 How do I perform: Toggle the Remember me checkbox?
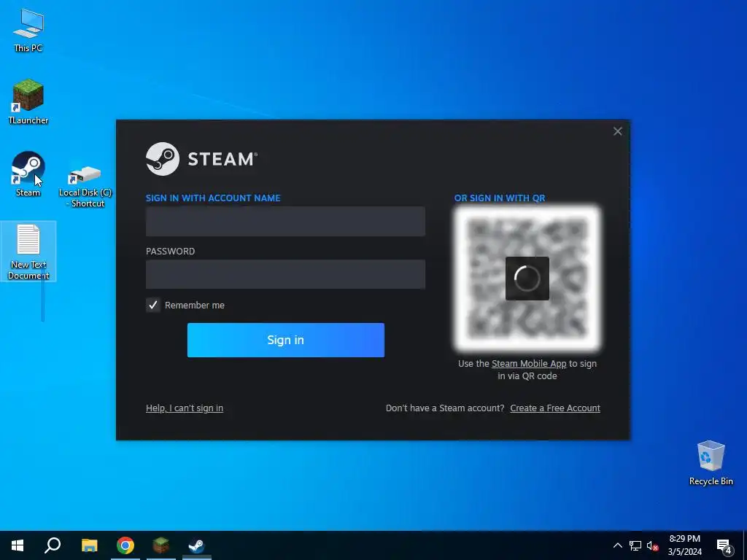click(x=153, y=306)
